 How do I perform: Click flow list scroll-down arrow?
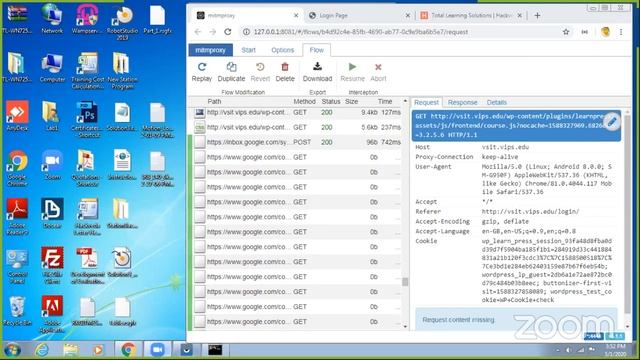click(405, 326)
